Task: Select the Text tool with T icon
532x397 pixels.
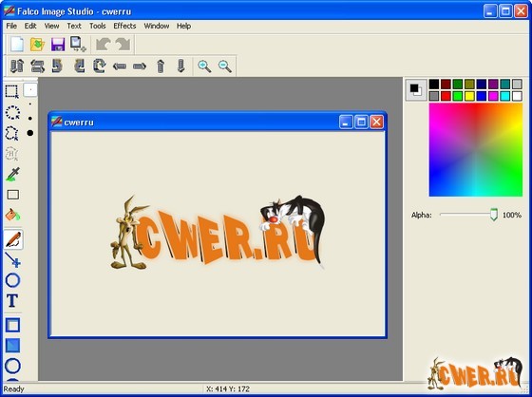Action: pyautogui.click(x=12, y=301)
